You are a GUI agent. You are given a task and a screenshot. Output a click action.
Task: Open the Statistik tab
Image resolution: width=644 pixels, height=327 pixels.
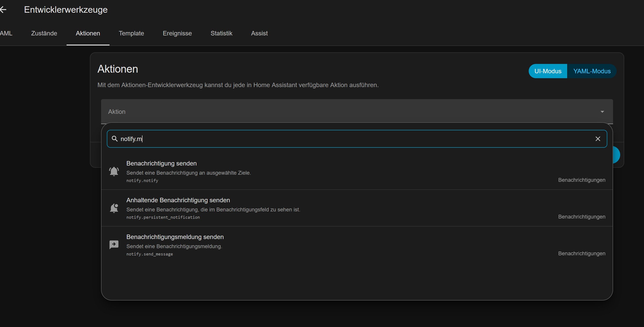[221, 33]
